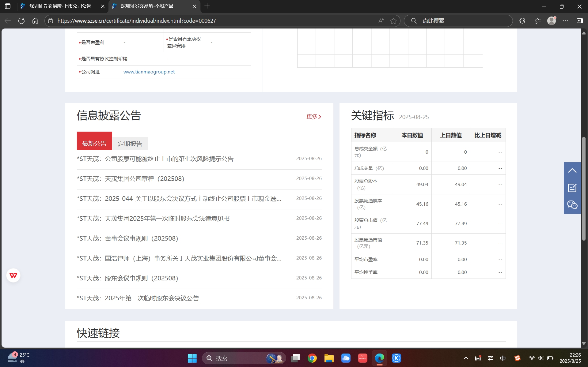The image size is (588, 367).
Task: Open the blue K app in taskbar
Action: pyautogui.click(x=396, y=358)
